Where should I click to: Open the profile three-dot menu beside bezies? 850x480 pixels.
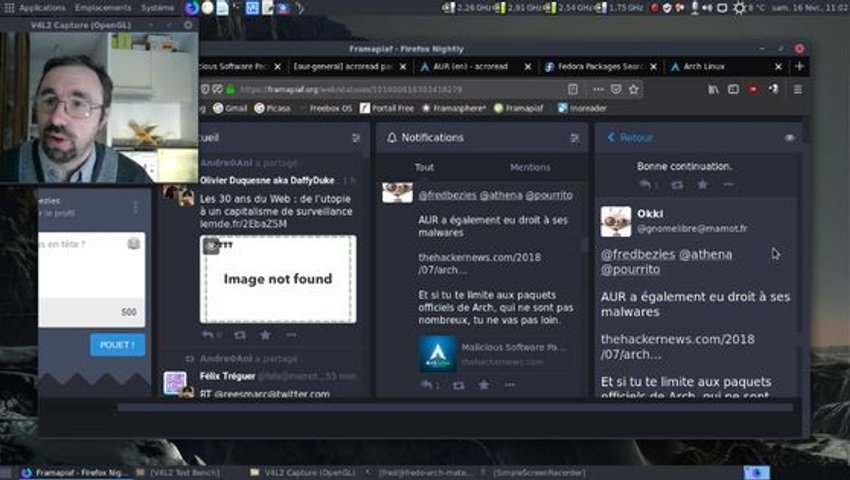[x=136, y=207]
